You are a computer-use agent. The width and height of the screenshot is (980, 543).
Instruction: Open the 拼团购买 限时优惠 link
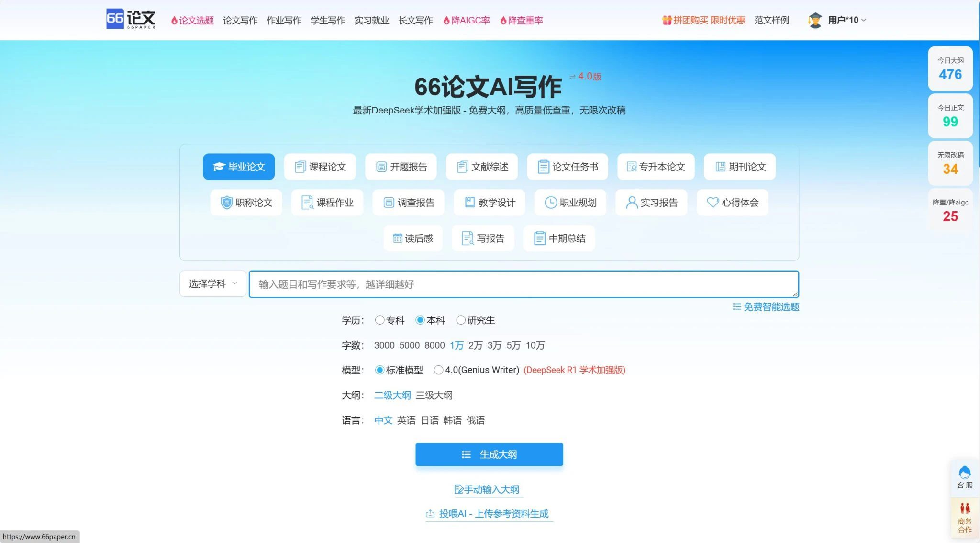(709, 20)
